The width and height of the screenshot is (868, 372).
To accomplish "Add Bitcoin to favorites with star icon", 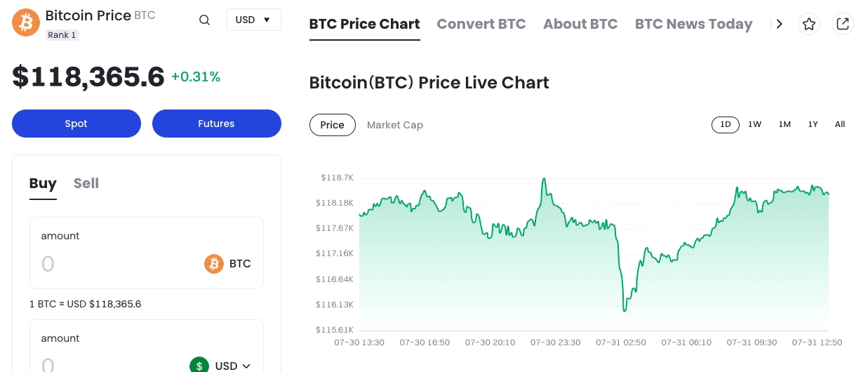I will click(x=809, y=25).
